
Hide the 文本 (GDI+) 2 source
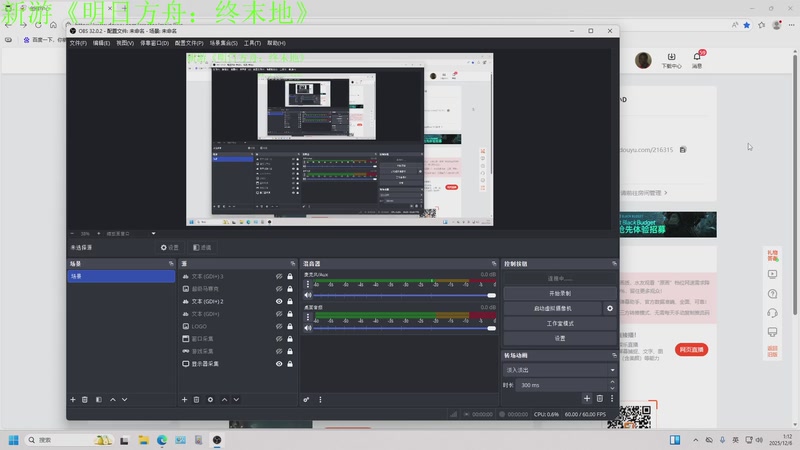pos(279,302)
